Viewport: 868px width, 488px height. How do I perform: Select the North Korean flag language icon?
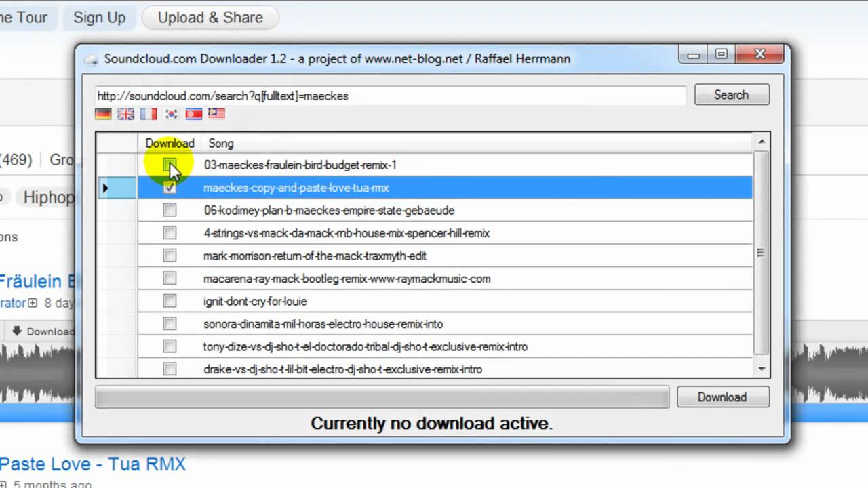pos(194,114)
